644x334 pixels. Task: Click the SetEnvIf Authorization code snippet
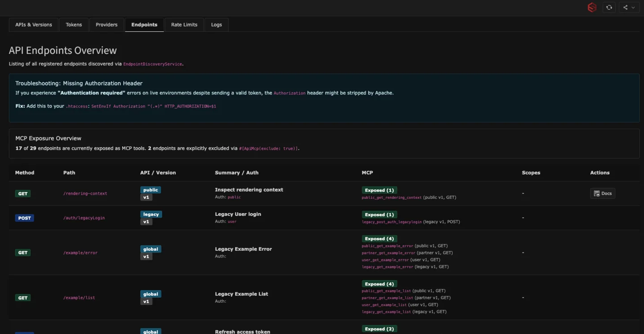(153, 107)
